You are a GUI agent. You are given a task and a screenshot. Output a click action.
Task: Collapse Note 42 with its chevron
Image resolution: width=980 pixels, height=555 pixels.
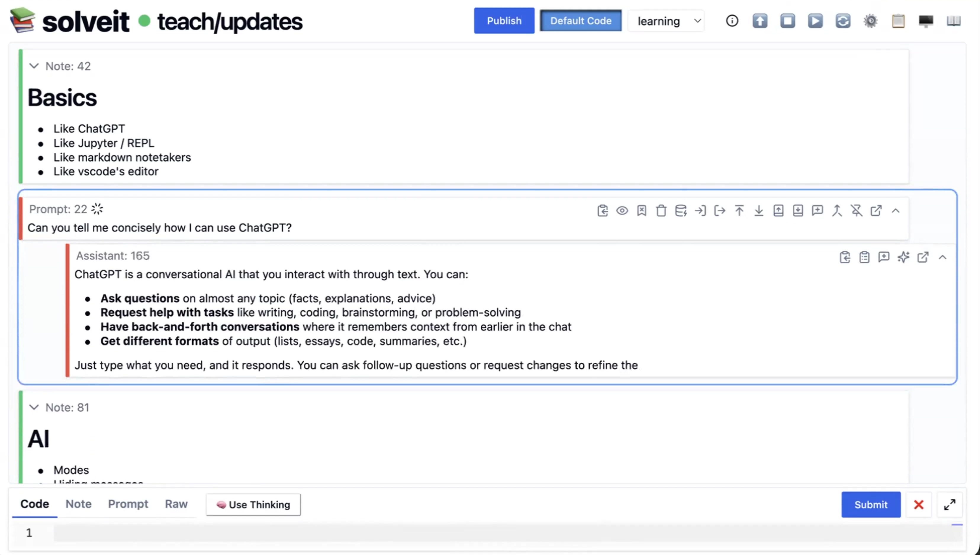tap(34, 66)
